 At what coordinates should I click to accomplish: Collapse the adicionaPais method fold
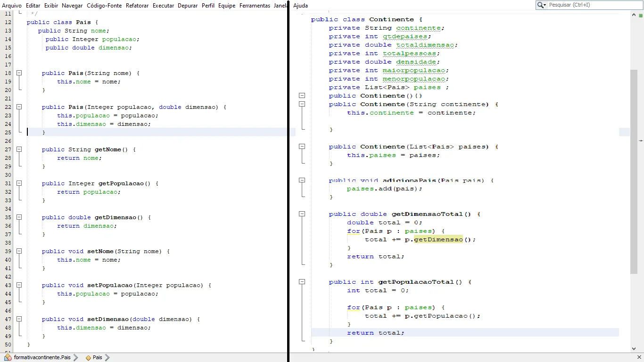point(302,180)
